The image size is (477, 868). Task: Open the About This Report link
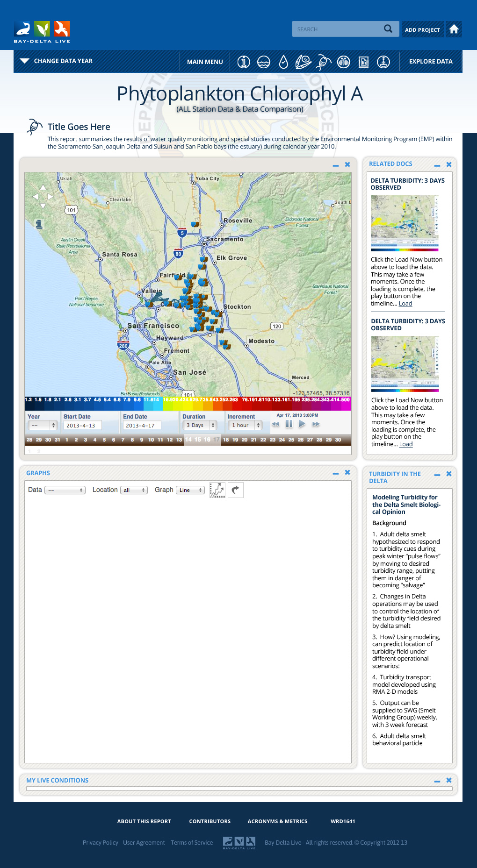[x=144, y=821]
